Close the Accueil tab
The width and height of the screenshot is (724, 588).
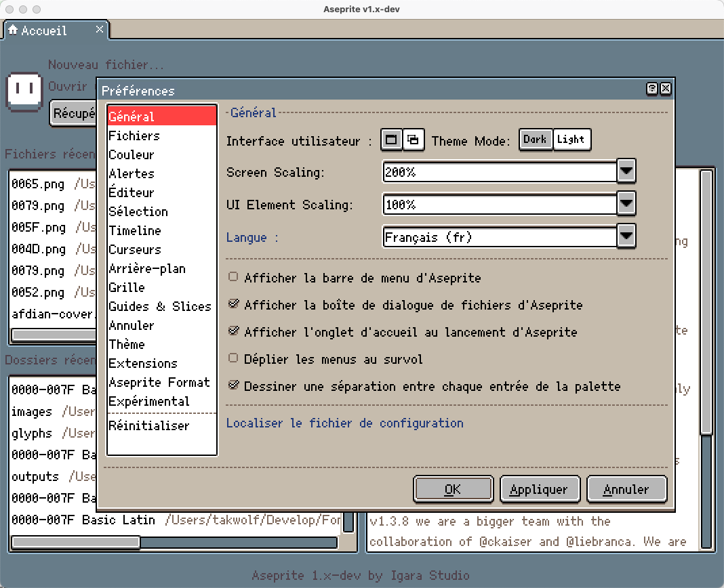coord(99,30)
